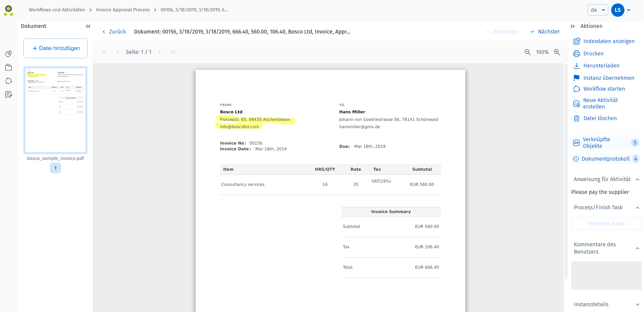Viewport: 644px width, 312px height.
Task: Collapse Kommentare des Benutzers section
Action: (637, 248)
